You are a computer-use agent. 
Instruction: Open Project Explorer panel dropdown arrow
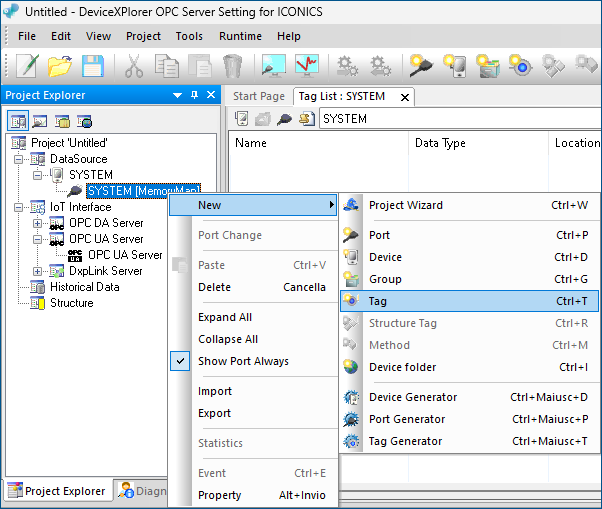pyautogui.click(x=177, y=95)
